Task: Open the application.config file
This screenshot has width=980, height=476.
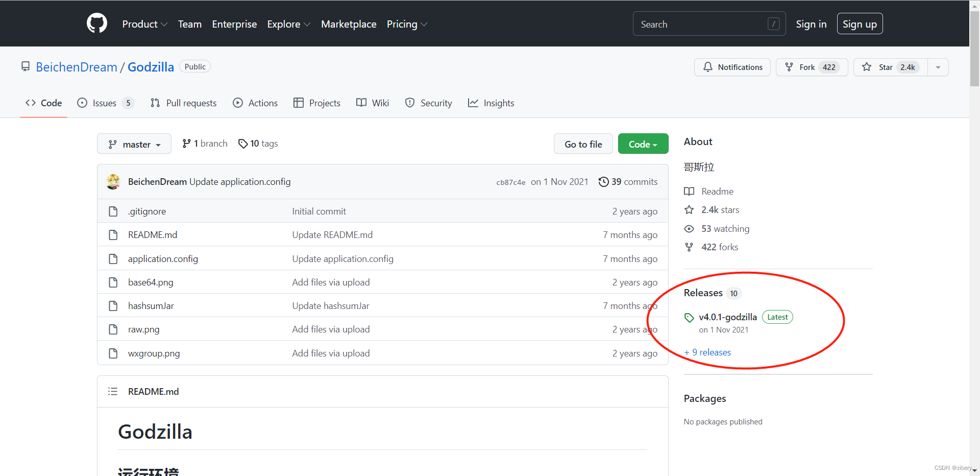Action: click(x=163, y=259)
